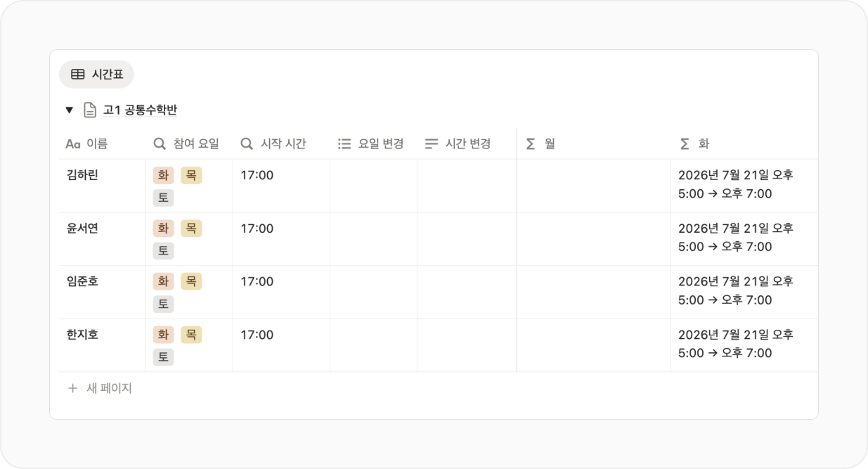This screenshot has height=469, width=868.
Task: Select the 목 tag in 임준호's row
Action: (191, 281)
